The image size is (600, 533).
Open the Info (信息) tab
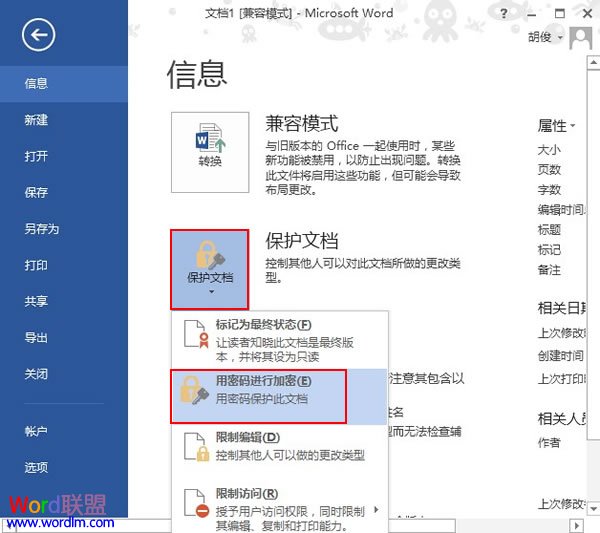click(x=64, y=83)
